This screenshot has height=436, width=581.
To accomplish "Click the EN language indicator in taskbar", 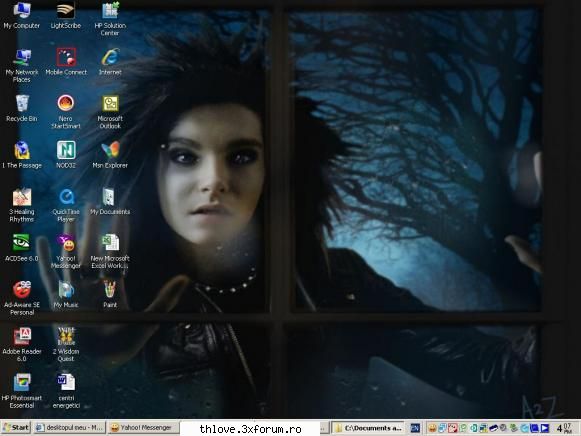I will [415, 429].
